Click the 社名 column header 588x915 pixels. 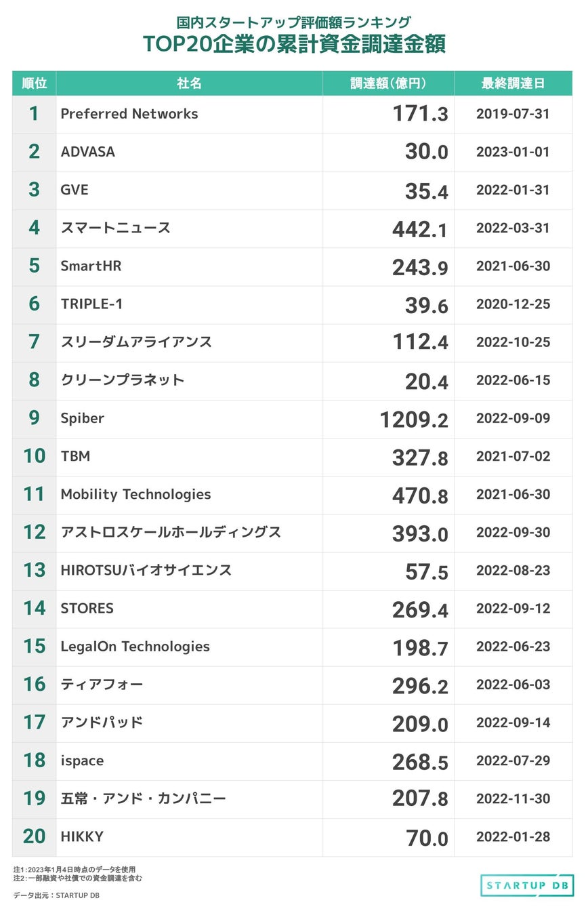[189, 83]
